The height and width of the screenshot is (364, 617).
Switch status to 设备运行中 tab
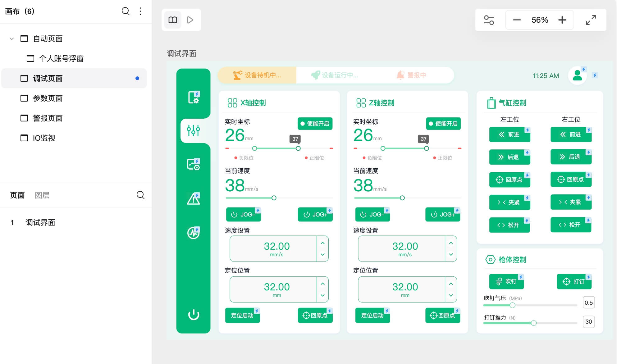(335, 75)
